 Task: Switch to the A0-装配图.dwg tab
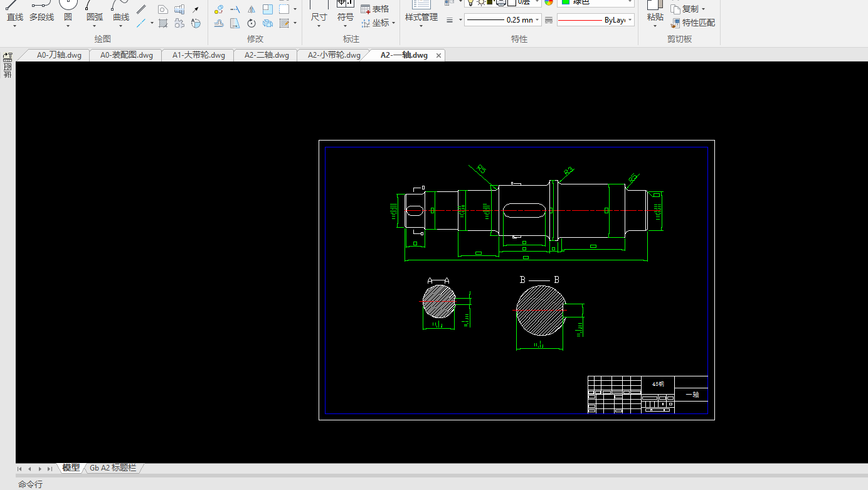(126, 55)
